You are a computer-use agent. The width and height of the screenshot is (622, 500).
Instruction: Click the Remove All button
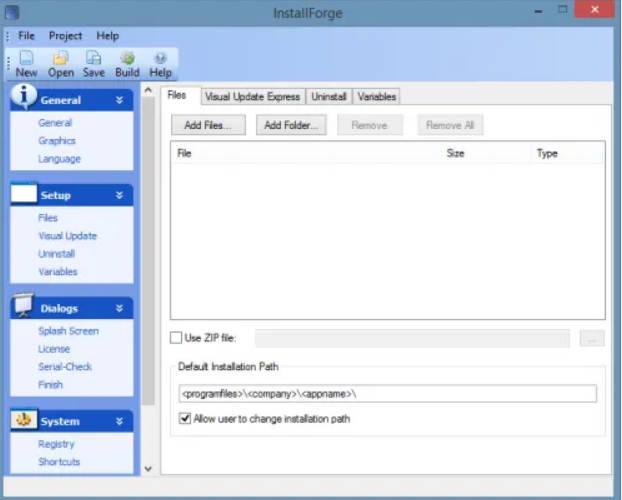pyautogui.click(x=450, y=125)
